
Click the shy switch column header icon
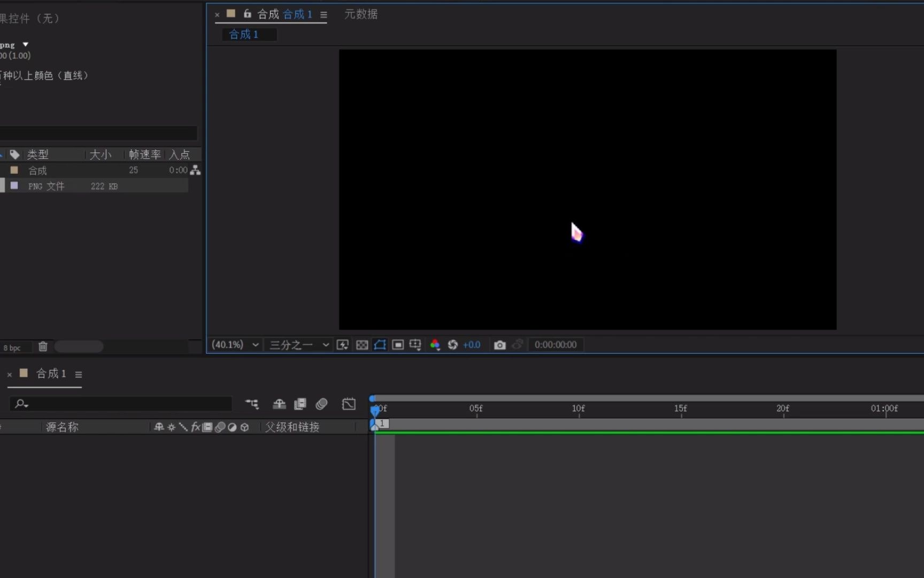click(x=159, y=427)
